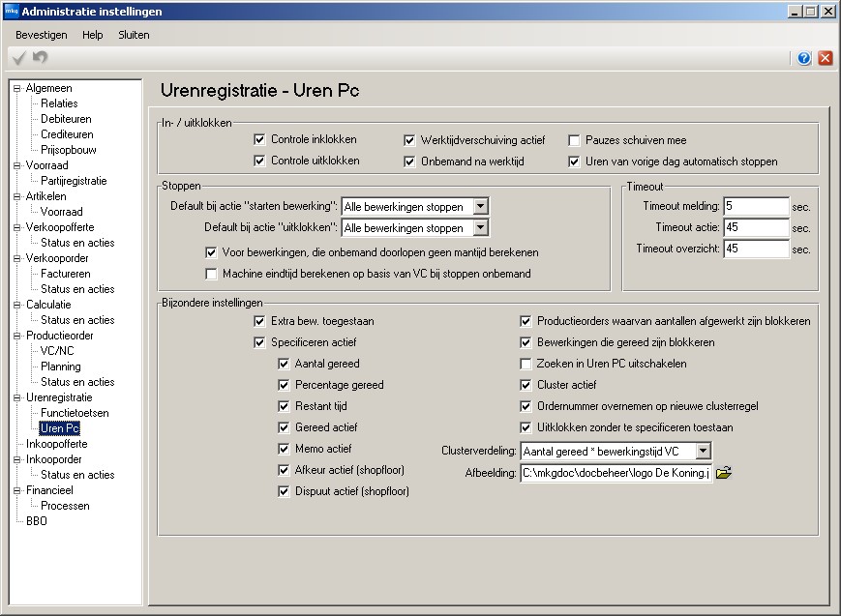Select Facturen under Verkooporder

tap(66, 274)
